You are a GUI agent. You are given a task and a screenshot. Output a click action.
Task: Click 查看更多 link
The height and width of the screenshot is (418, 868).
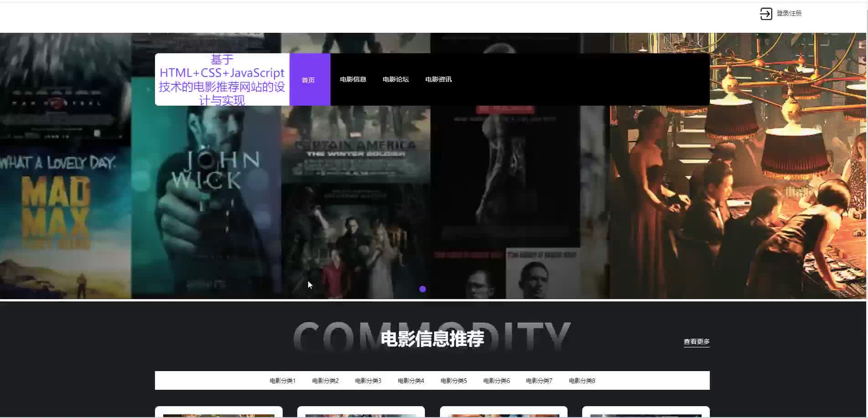697,342
